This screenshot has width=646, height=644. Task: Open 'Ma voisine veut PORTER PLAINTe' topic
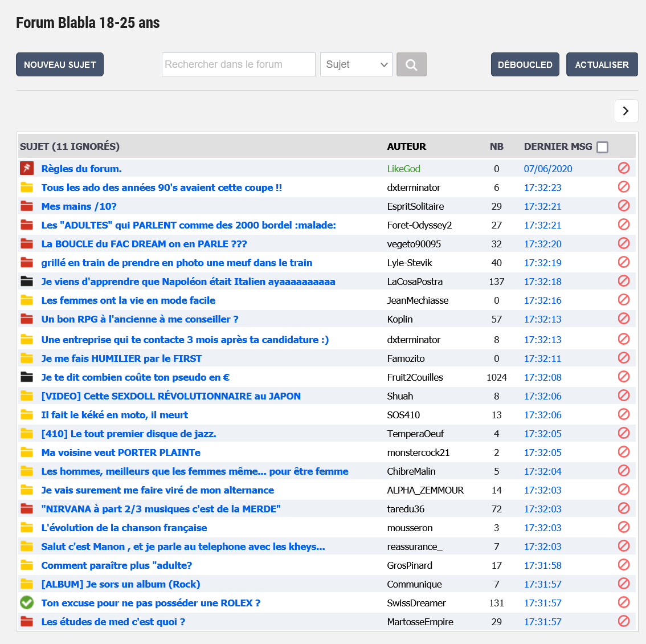click(x=121, y=453)
